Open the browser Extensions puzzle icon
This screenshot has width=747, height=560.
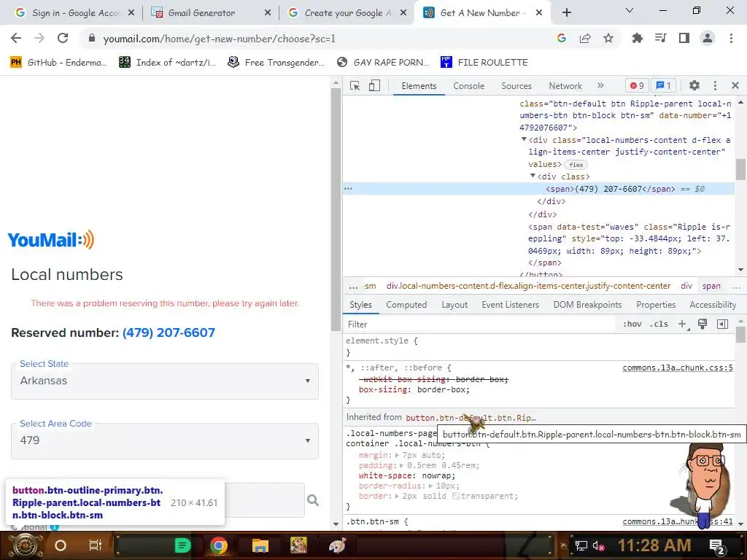tap(637, 38)
